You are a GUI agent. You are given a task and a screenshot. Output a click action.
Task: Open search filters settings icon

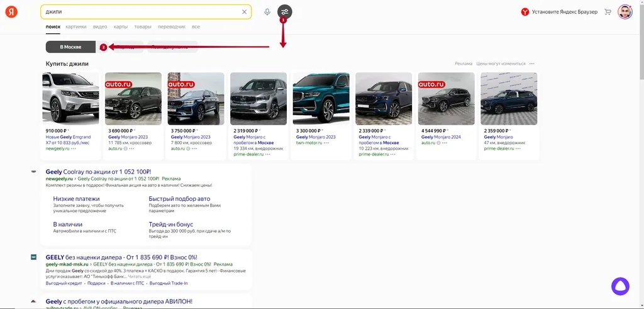coord(285,12)
